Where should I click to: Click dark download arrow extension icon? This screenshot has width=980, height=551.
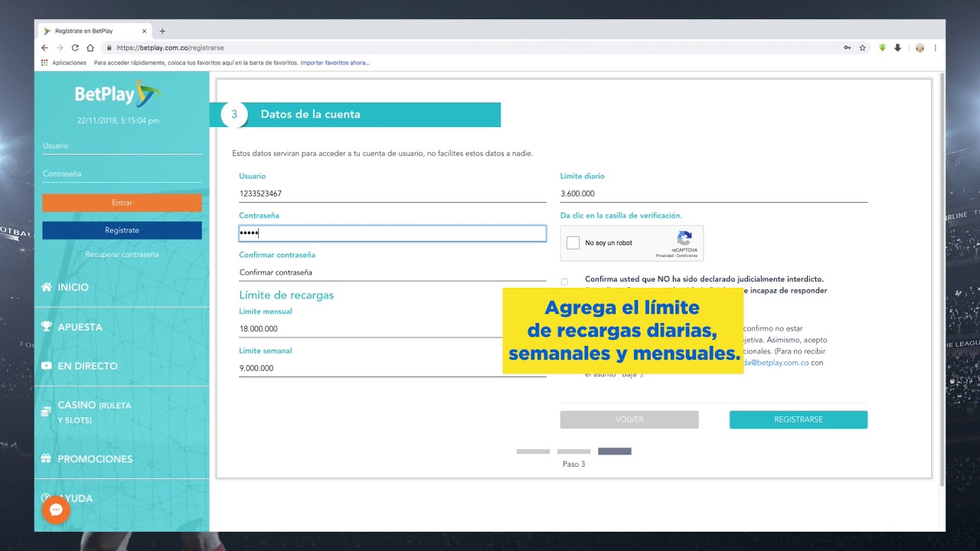[x=898, y=47]
